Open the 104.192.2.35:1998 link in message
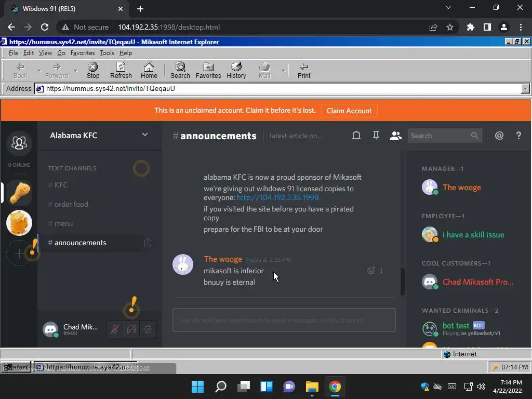The width and height of the screenshot is (532, 399). point(277,197)
